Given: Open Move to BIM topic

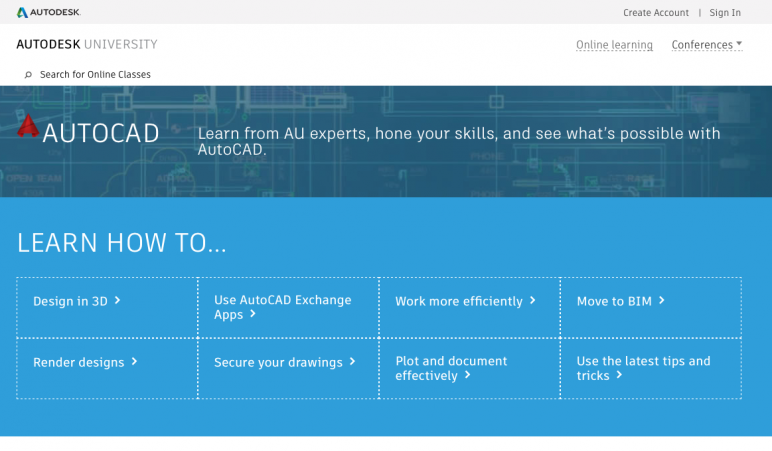Looking at the screenshot, I should click(x=620, y=301).
